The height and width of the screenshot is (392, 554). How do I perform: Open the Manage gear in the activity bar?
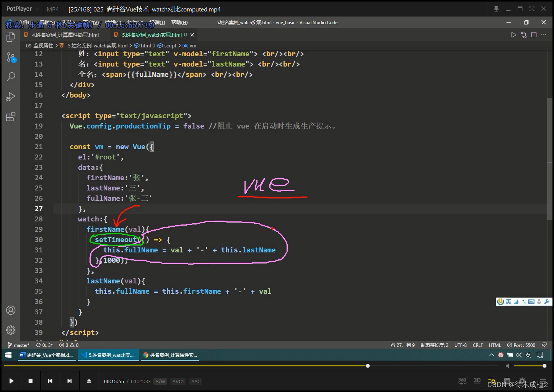pyautogui.click(x=11, y=330)
